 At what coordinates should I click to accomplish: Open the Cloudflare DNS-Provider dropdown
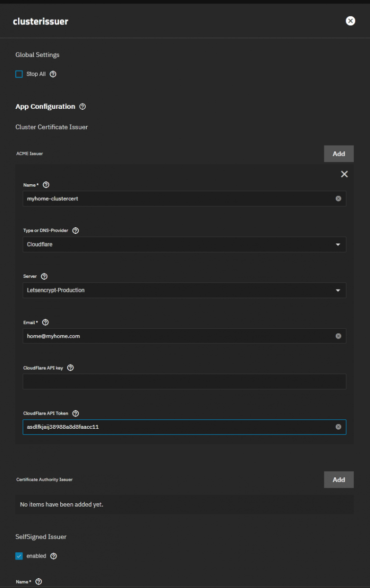coord(184,244)
